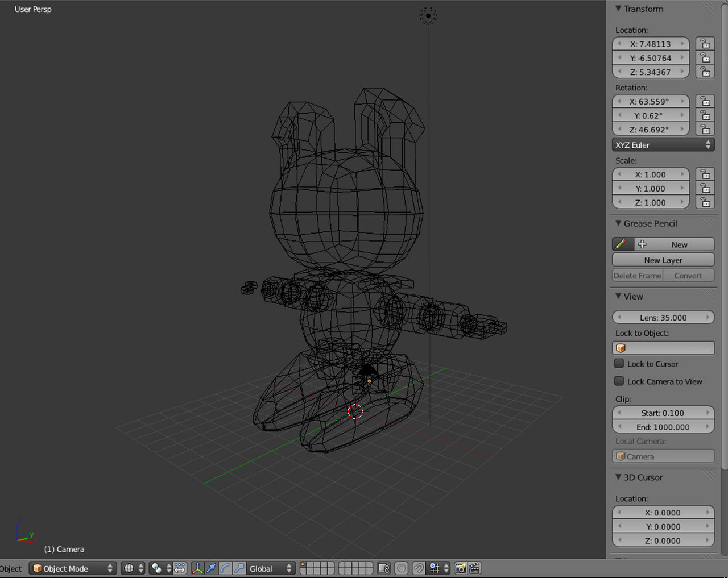Screen dimensions: 728x578
Task: Open the XYZ Euler rotation mode dropdown
Action: point(663,145)
